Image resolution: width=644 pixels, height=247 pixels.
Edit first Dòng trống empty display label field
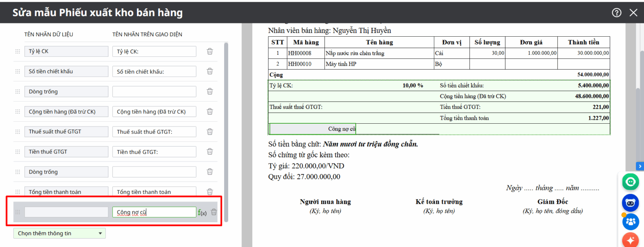(x=154, y=91)
